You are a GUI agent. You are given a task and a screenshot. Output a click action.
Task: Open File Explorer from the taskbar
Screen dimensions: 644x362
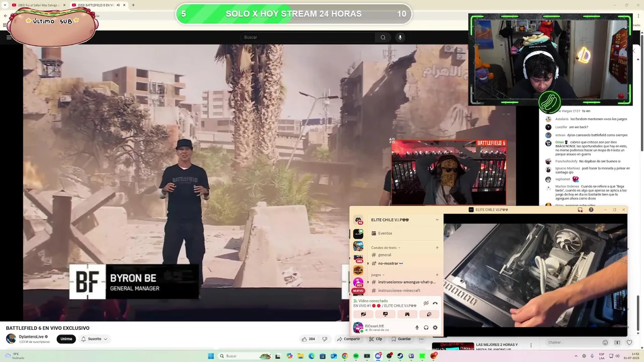(x=300, y=356)
